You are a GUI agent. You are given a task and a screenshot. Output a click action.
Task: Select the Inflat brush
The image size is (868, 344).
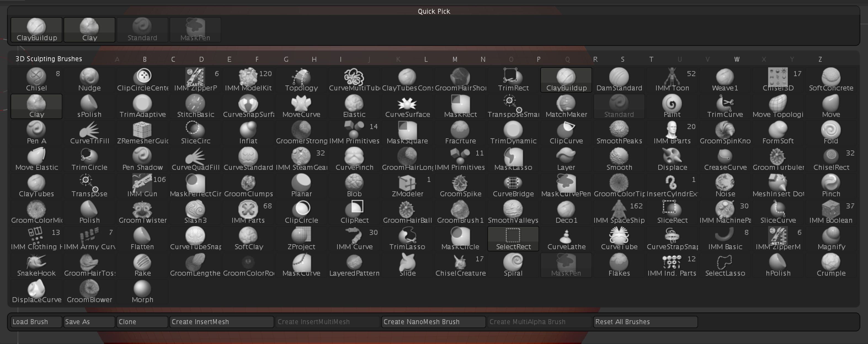coord(248,133)
